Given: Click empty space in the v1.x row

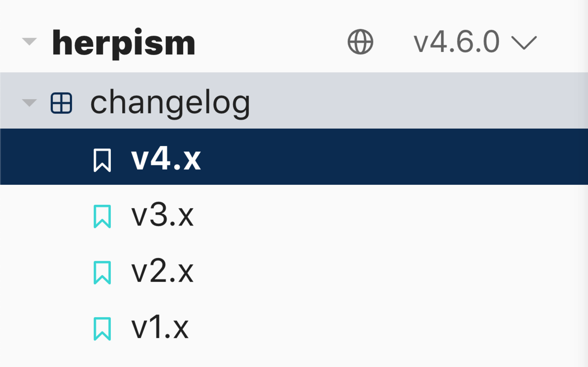Looking at the screenshot, I should click(384, 328).
